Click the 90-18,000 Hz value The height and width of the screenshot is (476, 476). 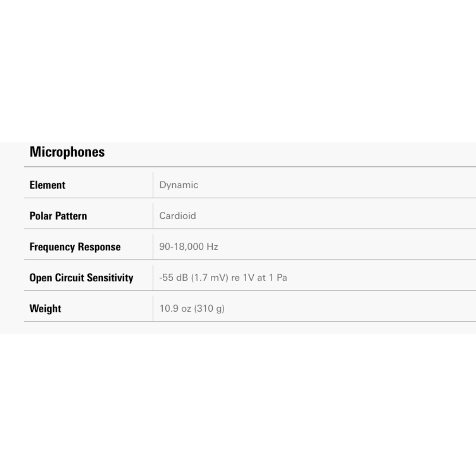coord(189,247)
